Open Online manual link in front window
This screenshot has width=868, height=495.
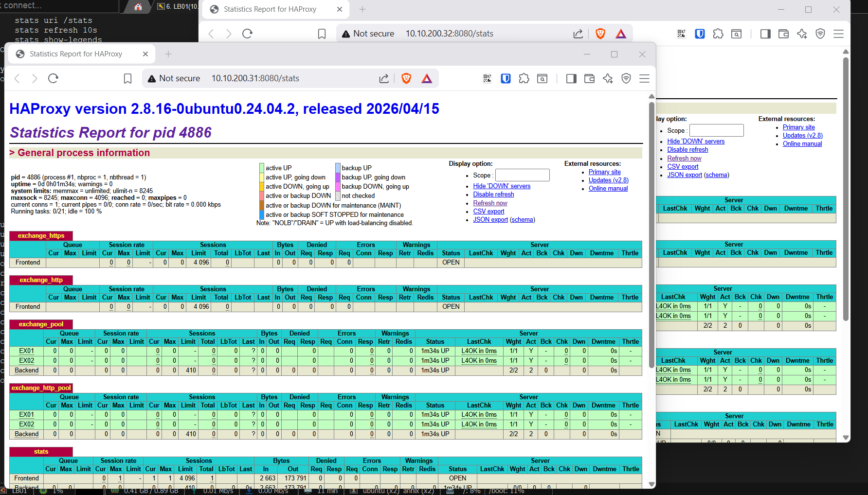click(608, 189)
